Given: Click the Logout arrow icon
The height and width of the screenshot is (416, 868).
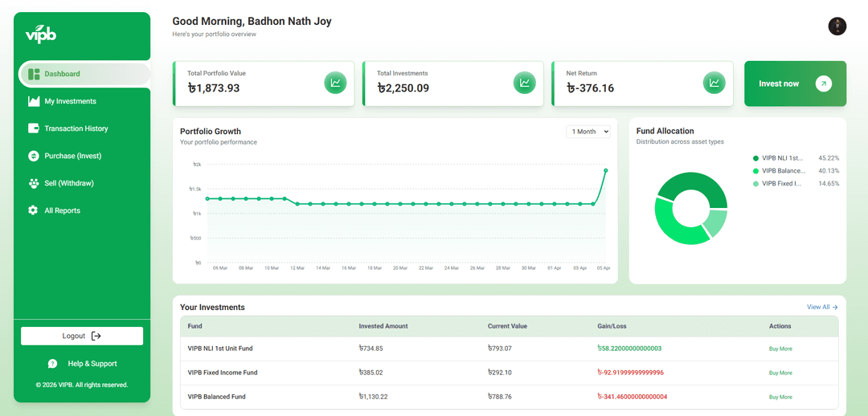Looking at the screenshot, I should point(96,336).
